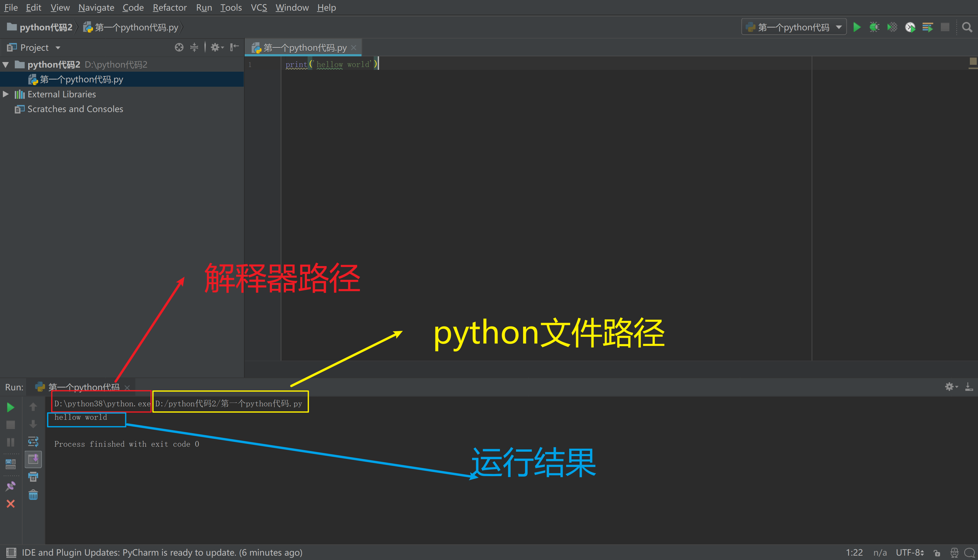This screenshot has height=560, width=978.
Task: Collapse the python代码2 project folder
Action: click(6, 64)
